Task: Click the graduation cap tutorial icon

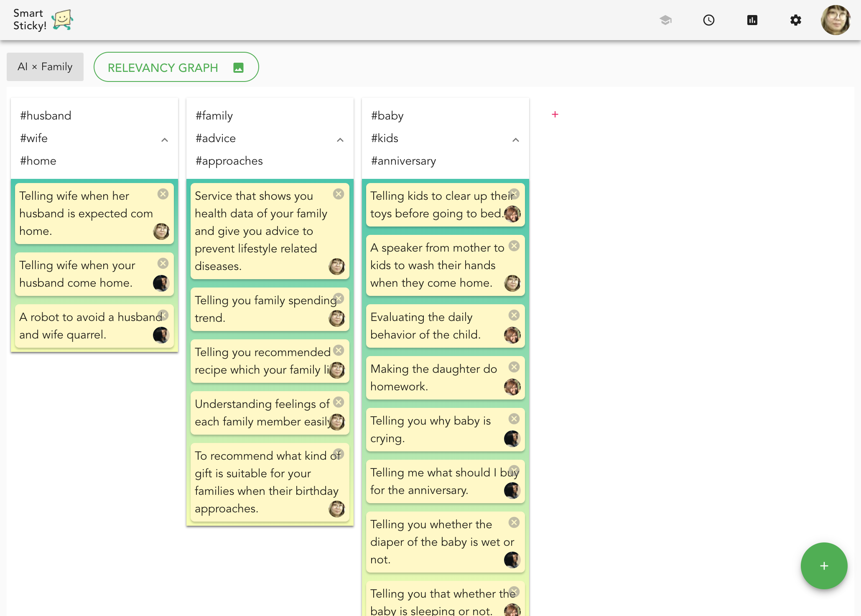Action: (x=665, y=20)
